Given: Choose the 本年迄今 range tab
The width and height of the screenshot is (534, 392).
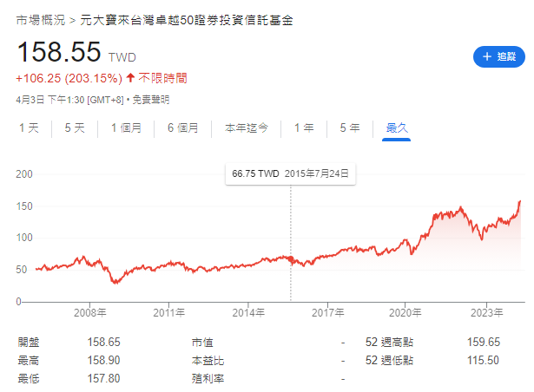Looking at the screenshot, I should point(247,128).
